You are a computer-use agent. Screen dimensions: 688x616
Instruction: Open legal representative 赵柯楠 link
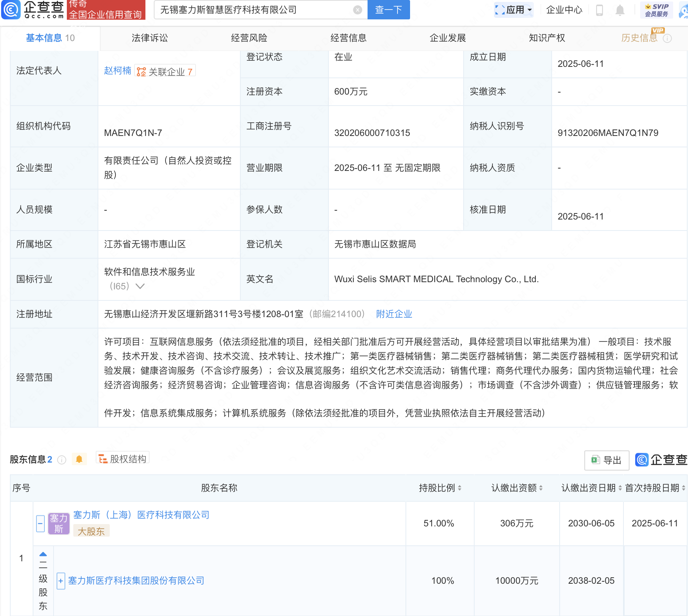point(118,71)
